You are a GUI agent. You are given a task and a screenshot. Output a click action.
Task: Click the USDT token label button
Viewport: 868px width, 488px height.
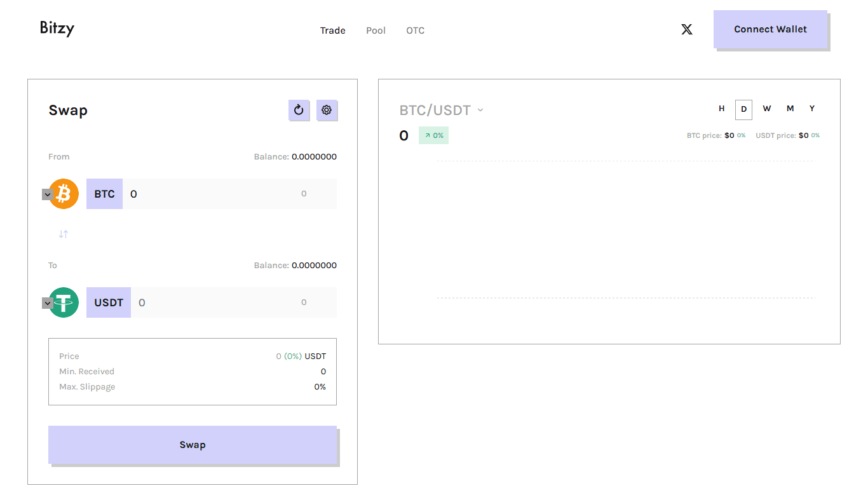click(109, 302)
